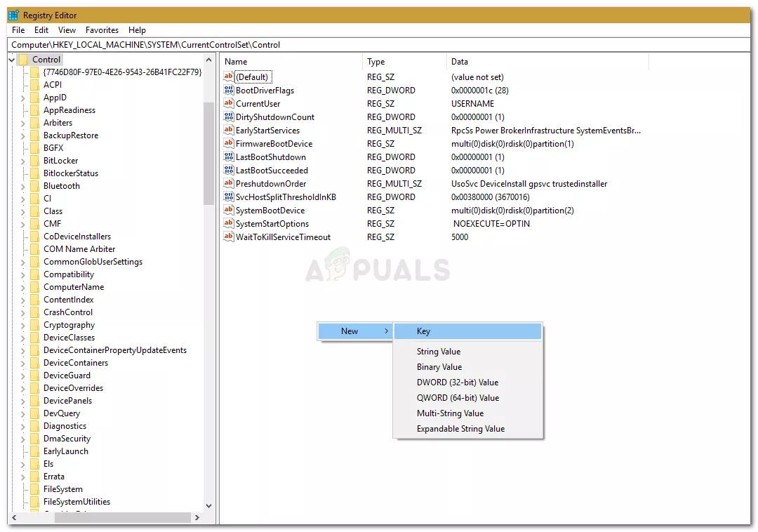Image resolution: width=758 pixels, height=532 pixels.
Task: Click the WaitToKillServiceTimeout value icon
Action: click(229, 237)
